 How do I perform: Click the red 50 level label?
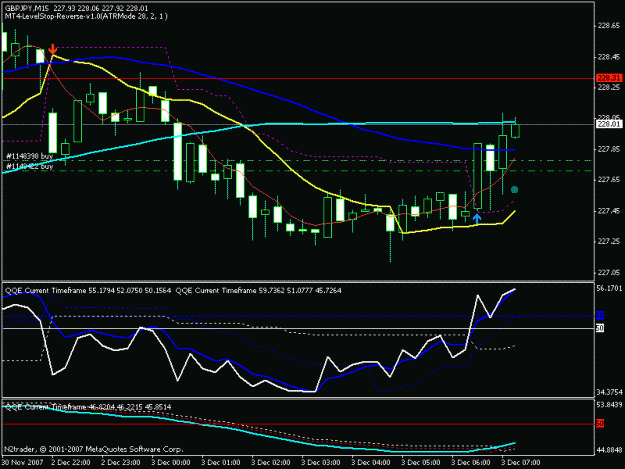point(600,423)
